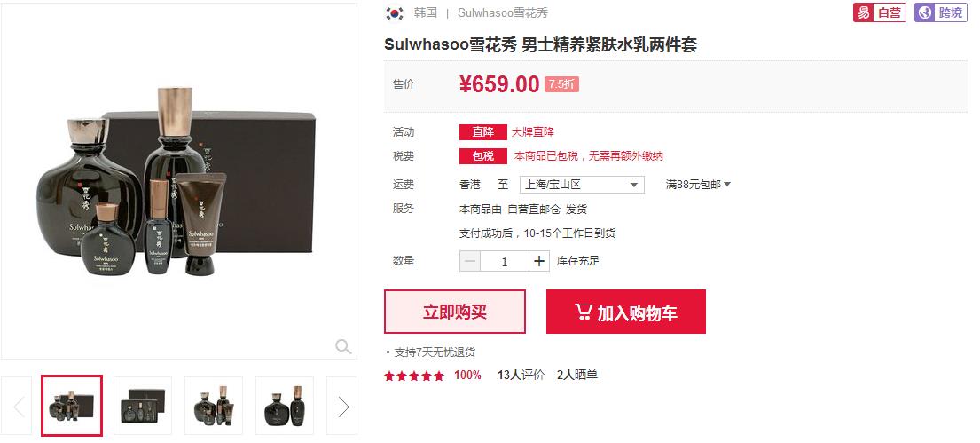Select the fourth thumbnail showing two bottles

pyautogui.click(x=285, y=406)
